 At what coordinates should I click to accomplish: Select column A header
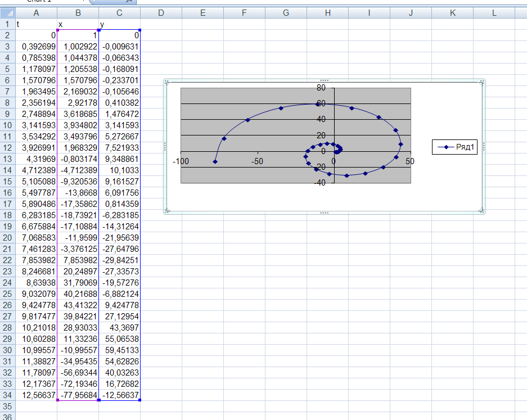[37, 13]
